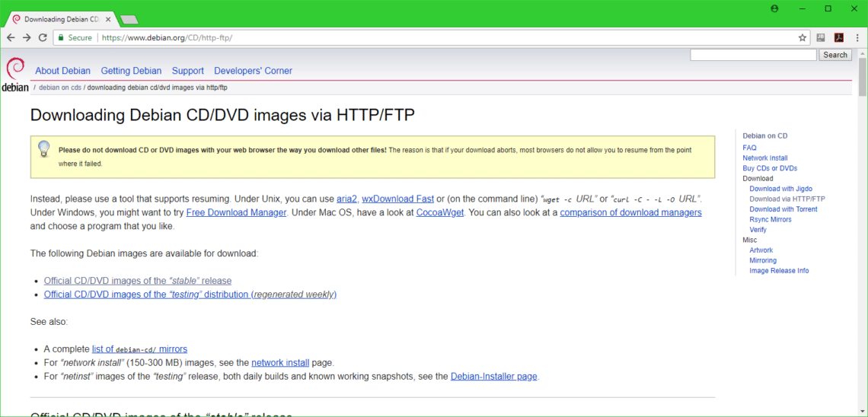Open FAQ in the sidebar
Viewport: 868px width, 417px height.
tap(749, 148)
